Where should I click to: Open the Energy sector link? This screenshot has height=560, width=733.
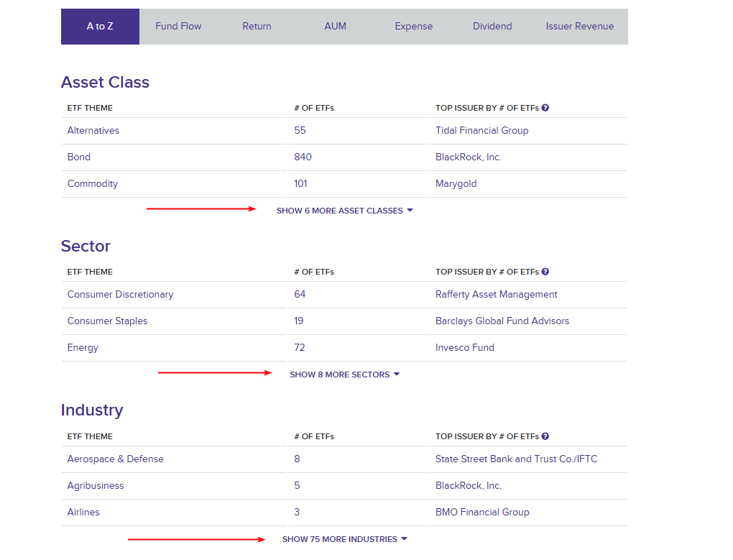click(x=83, y=348)
